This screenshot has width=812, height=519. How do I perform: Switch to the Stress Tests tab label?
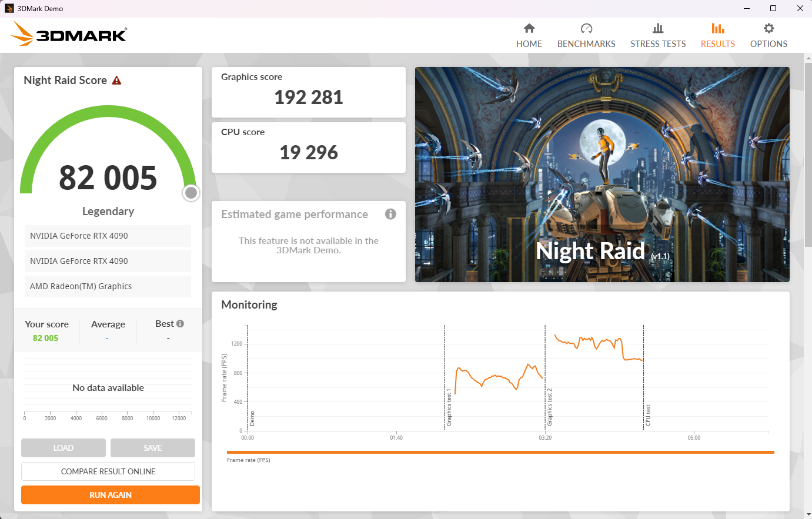pyautogui.click(x=658, y=44)
